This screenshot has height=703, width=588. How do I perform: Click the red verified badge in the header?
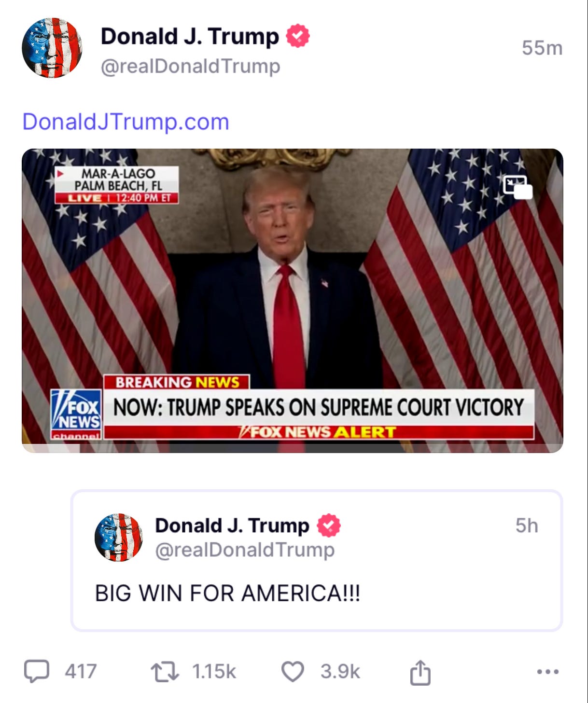pyautogui.click(x=298, y=36)
